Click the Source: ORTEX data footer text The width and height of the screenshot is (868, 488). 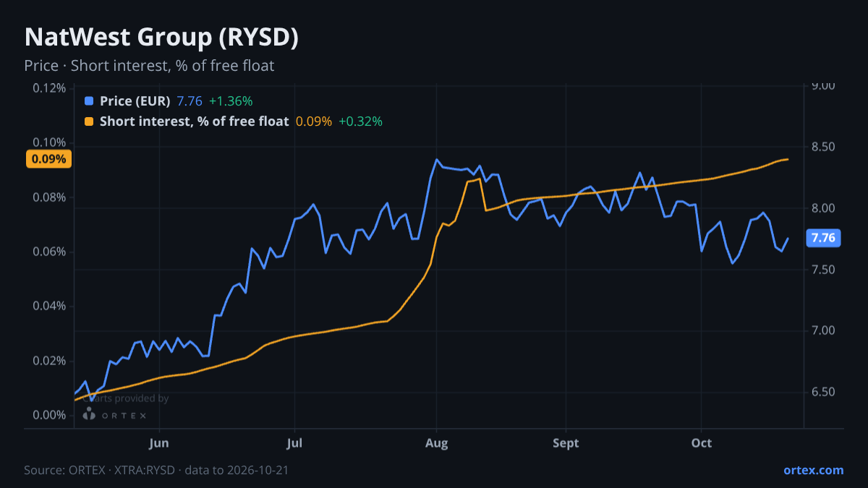pos(156,470)
